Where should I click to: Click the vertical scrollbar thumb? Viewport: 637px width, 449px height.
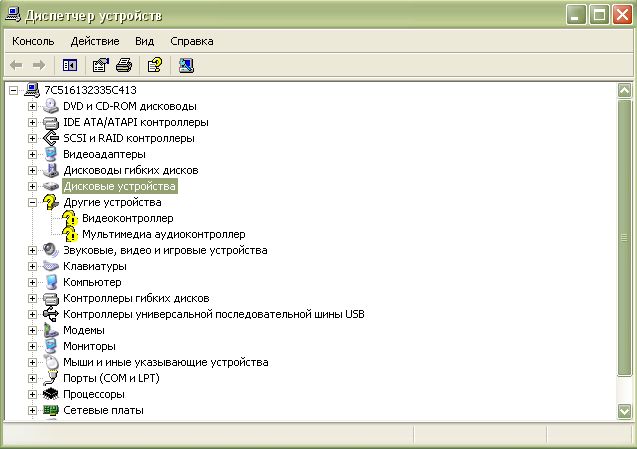[624, 238]
